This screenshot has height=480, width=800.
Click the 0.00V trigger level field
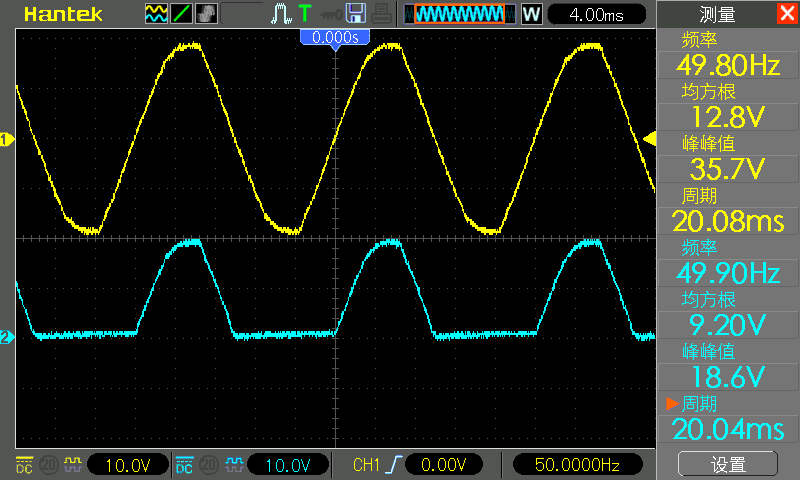point(444,465)
